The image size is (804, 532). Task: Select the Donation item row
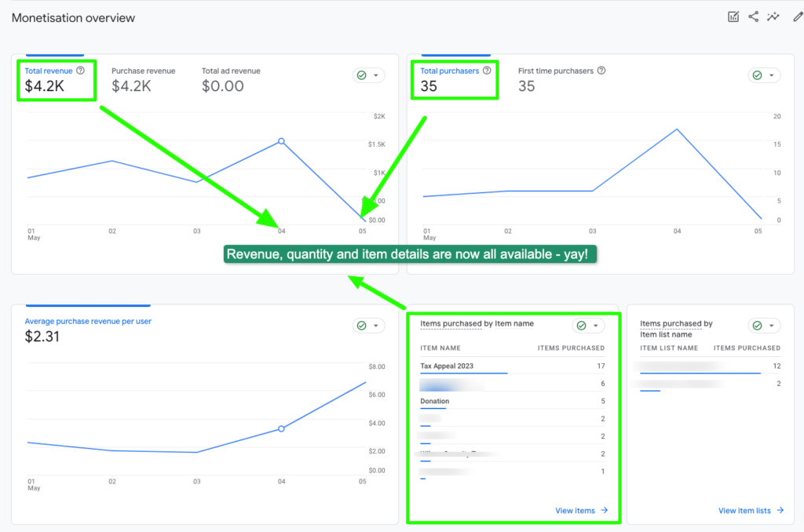tap(433, 400)
